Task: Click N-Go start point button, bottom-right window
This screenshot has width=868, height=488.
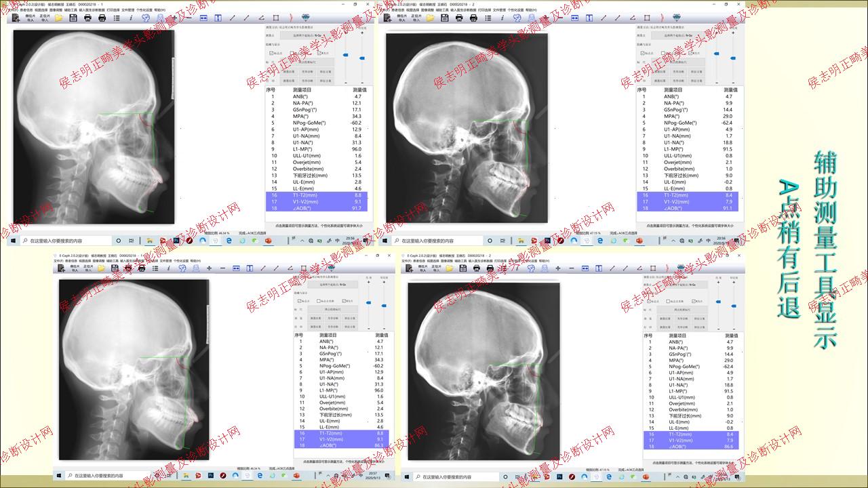Action: coord(682,285)
